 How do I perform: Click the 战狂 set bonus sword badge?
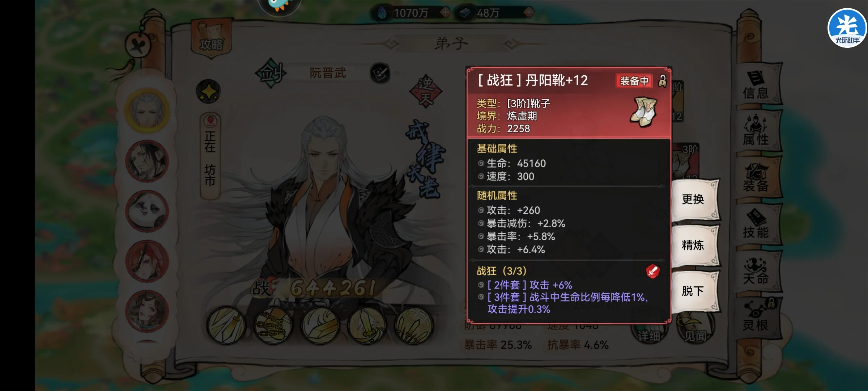click(653, 271)
